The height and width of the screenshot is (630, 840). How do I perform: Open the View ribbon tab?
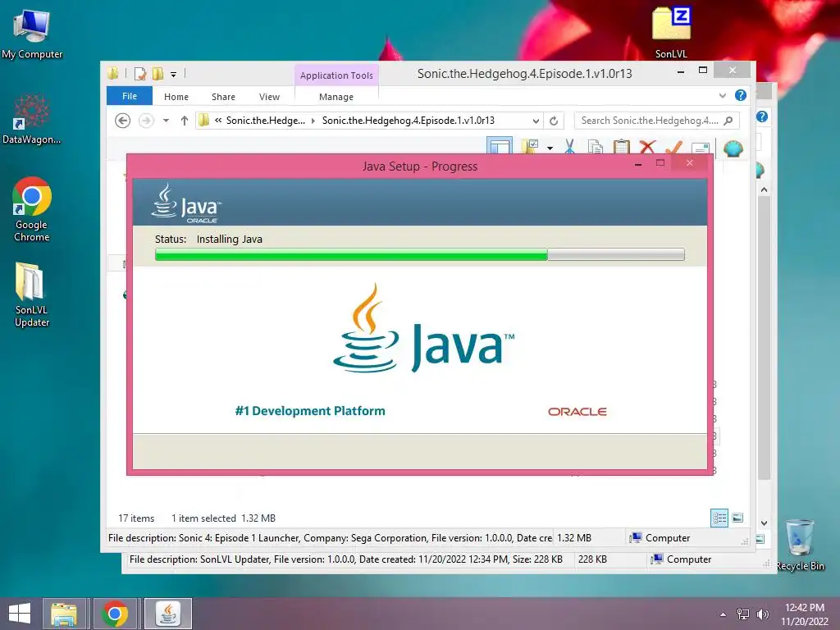coord(269,97)
